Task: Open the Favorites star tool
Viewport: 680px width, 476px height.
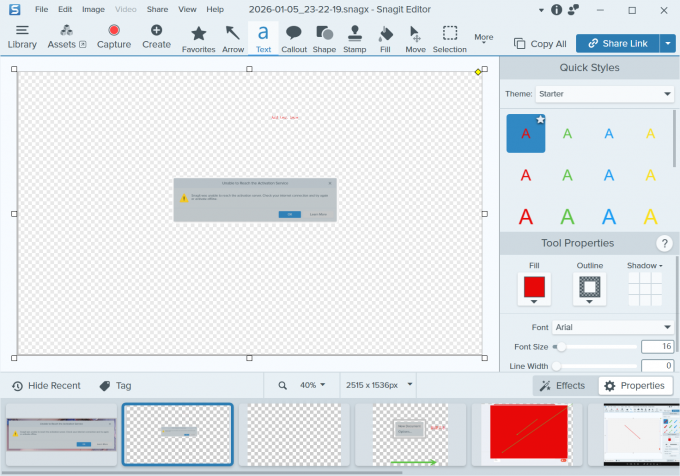Action: (198, 37)
